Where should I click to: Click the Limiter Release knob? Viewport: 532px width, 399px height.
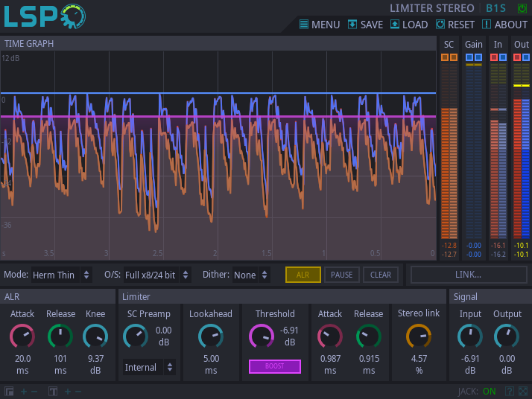[369, 336]
